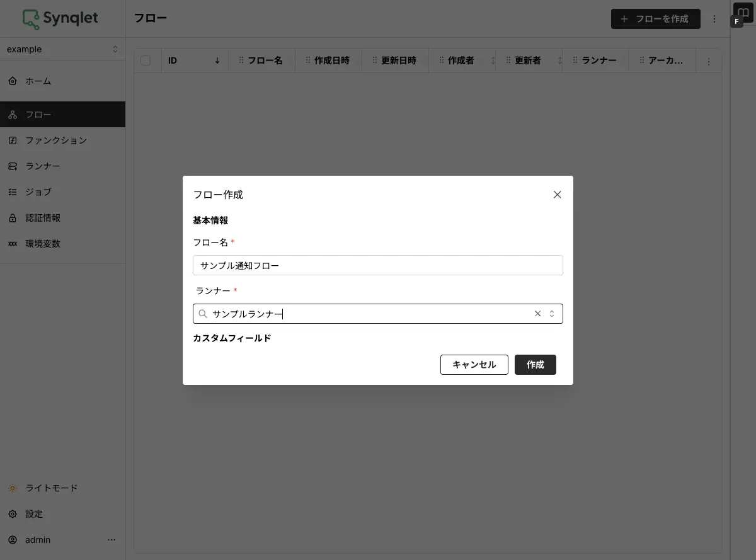Viewport: 756px width, 560px height.
Task: Click the flow icon in the sidebar
Action: pos(13,115)
